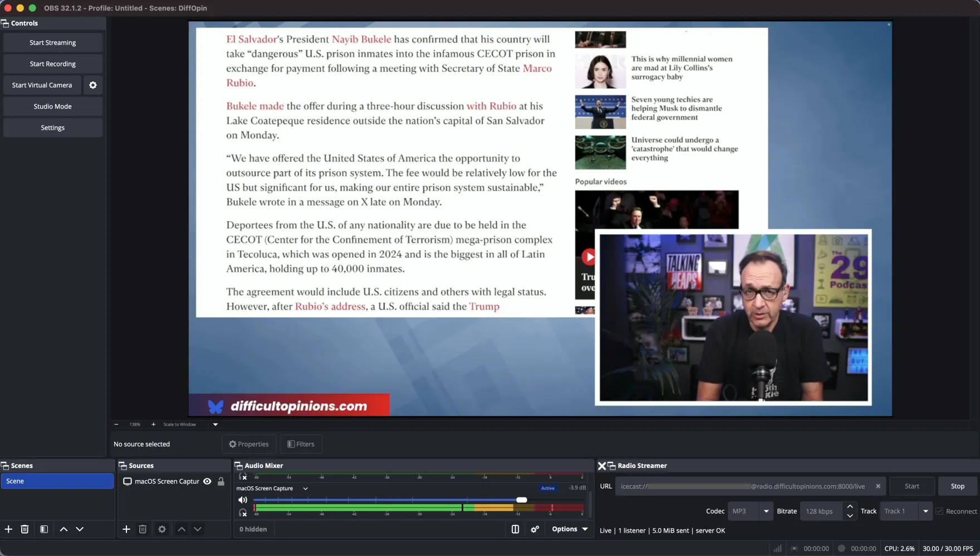The height and width of the screenshot is (556, 980).
Task: Expand macOS Screen Capture mixer chevron
Action: pyautogui.click(x=305, y=489)
